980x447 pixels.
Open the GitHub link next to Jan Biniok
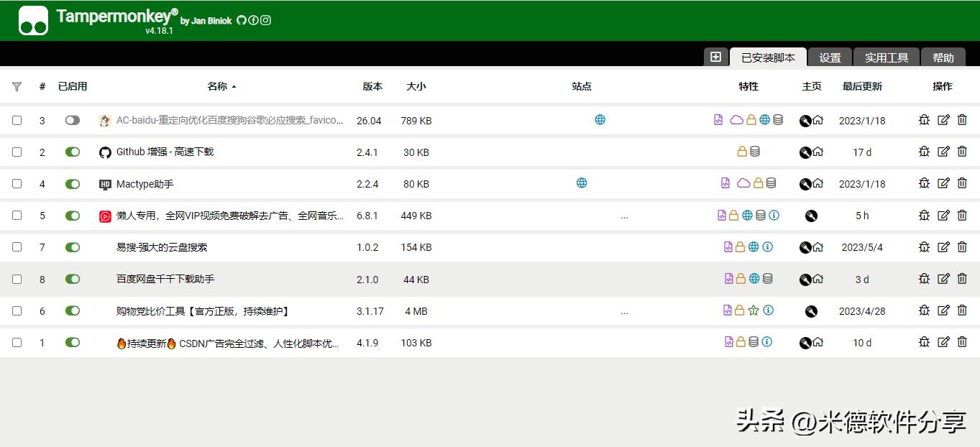240,21
